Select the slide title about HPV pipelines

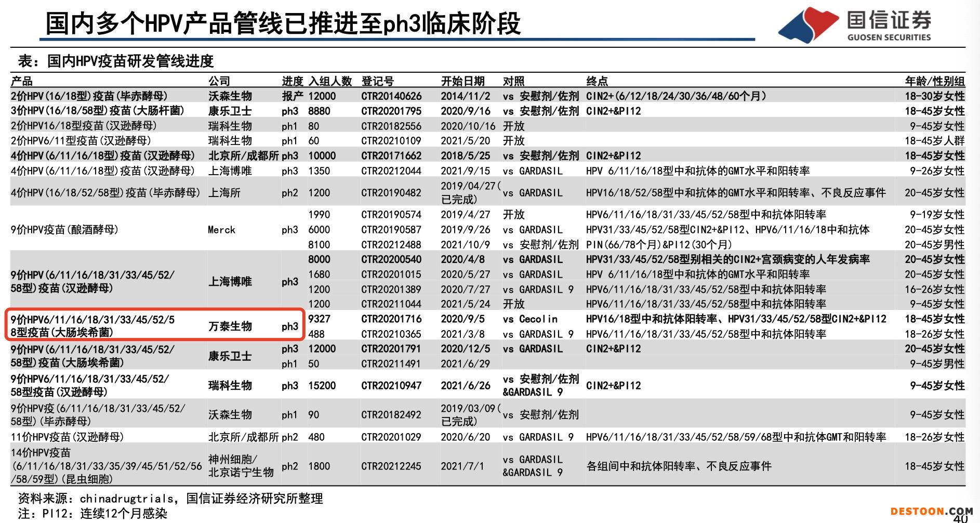point(283,24)
